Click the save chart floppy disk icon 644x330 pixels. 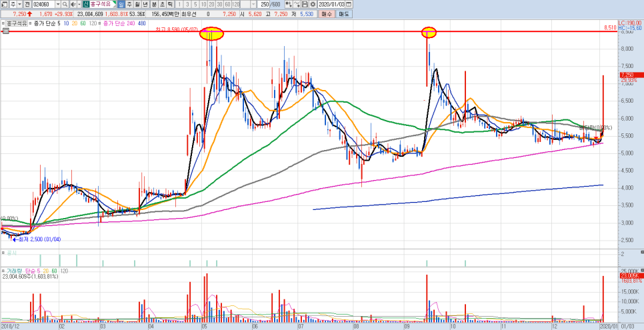[305, 4]
